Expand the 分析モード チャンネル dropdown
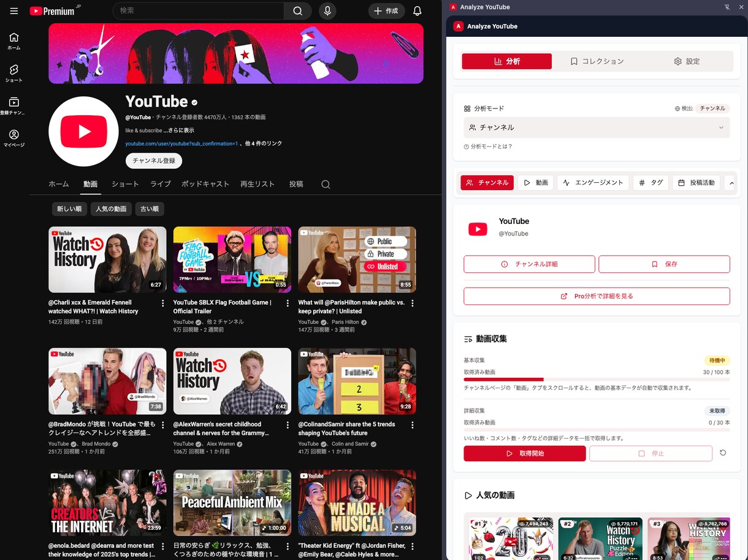 pos(597,128)
